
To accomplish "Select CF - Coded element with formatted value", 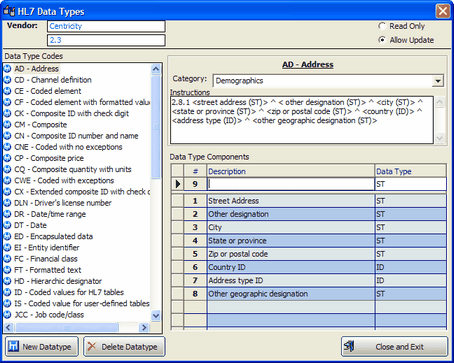I will coord(82,102).
